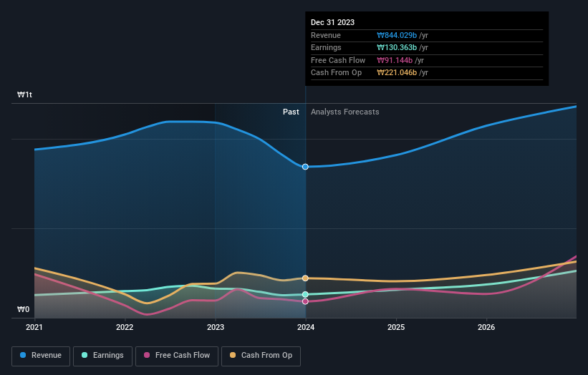Click the Analysts Forecasts label
The height and width of the screenshot is (375, 588).
point(345,112)
